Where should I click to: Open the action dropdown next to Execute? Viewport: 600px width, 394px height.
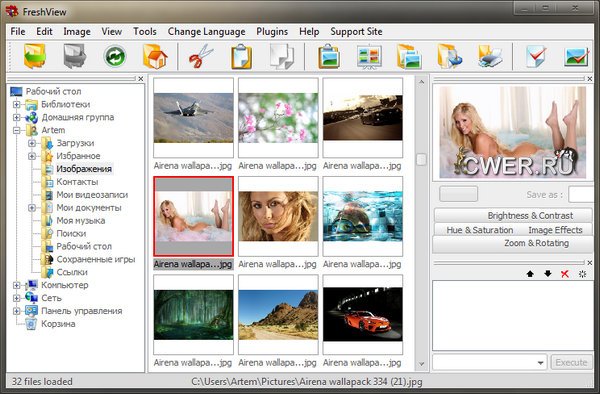click(x=540, y=363)
